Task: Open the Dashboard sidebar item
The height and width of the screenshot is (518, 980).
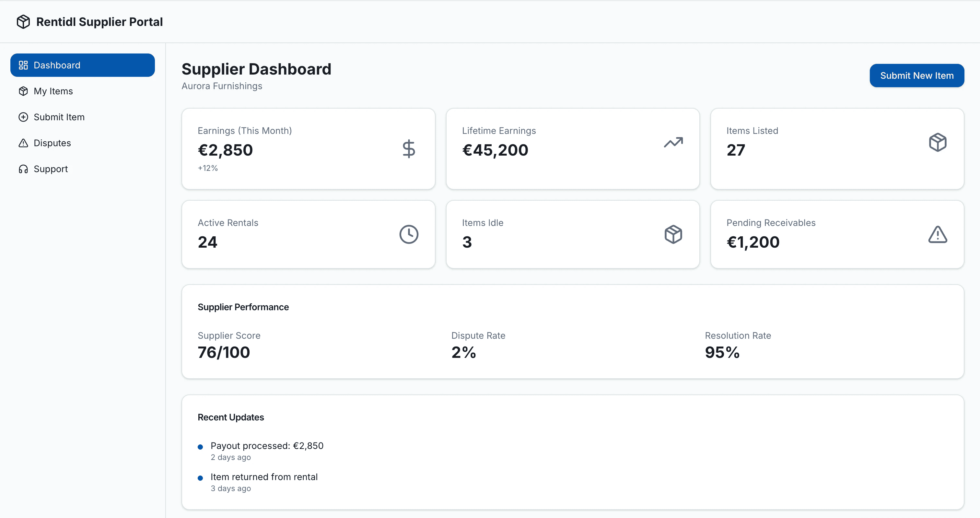Action: coord(83,65)
